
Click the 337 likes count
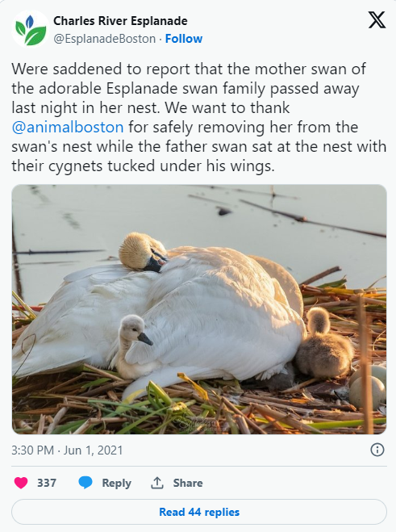(47, 483)
